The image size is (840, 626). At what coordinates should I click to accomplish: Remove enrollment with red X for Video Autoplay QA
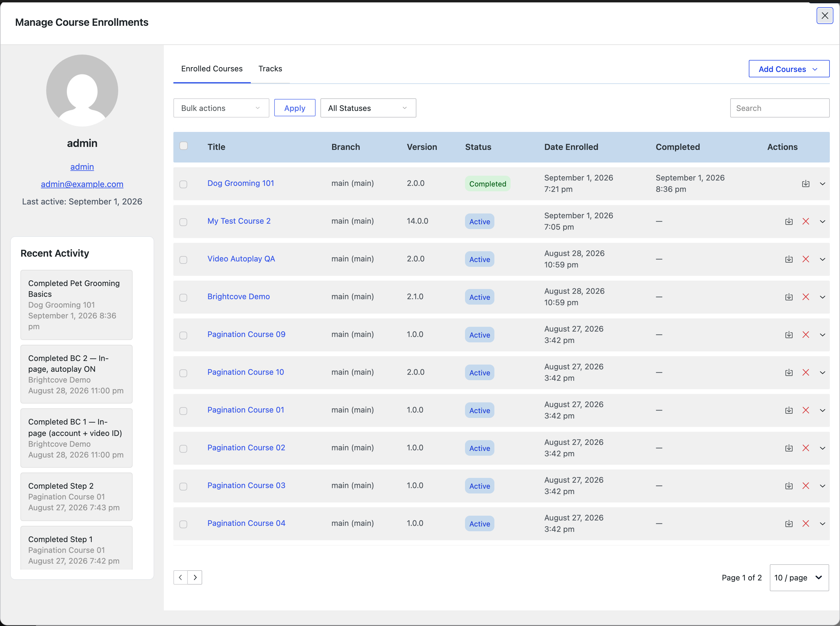click(x=805, y=259)
